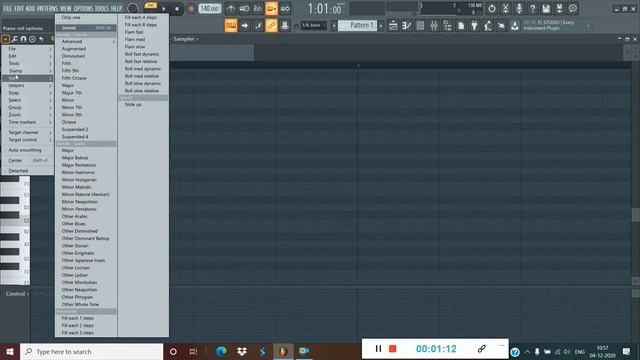640x360 pixels.
Task: Click the help question mark icon
Action: [x=532, y=8]
